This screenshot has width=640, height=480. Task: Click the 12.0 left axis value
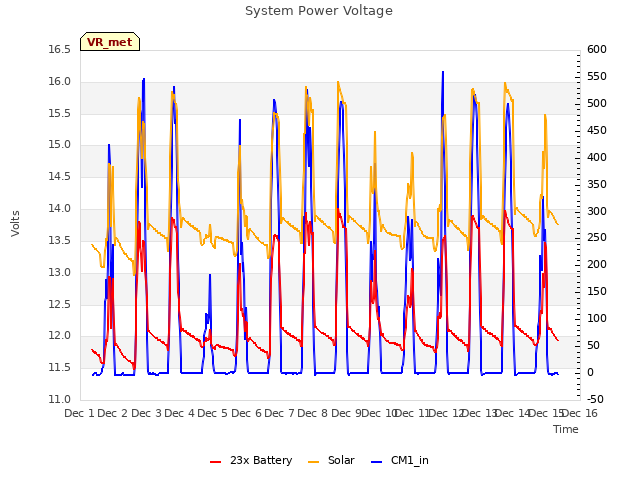pos(60,336)
